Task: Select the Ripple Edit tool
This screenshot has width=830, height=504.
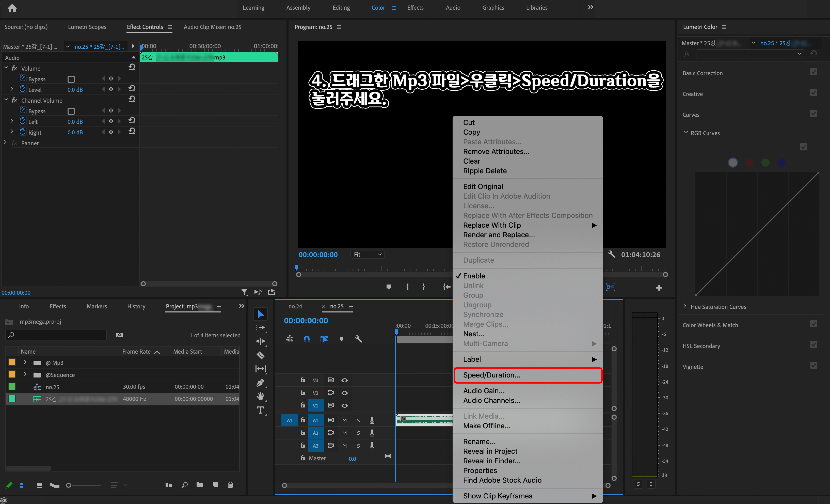Action: 260,341
